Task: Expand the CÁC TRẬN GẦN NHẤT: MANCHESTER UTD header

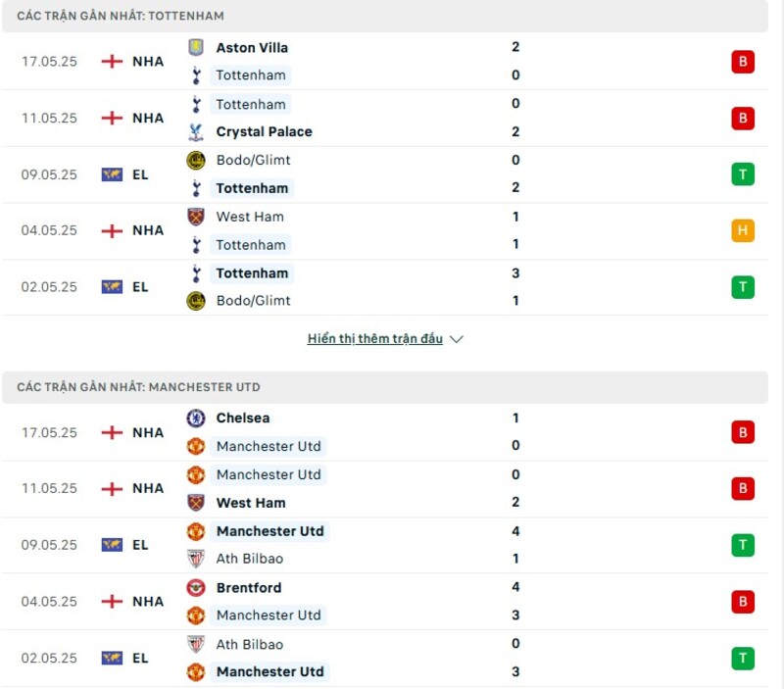Action: pyautogui.click(x=137, y=386)
